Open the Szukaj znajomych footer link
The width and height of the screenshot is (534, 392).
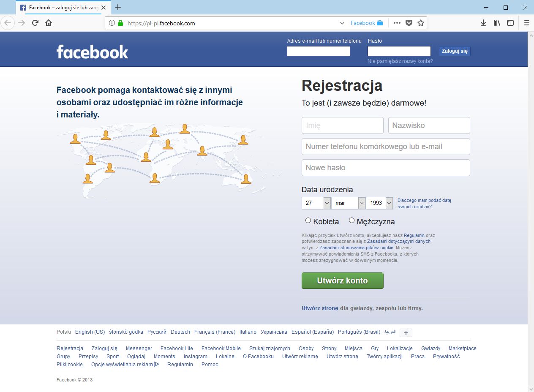click(270, 348)
